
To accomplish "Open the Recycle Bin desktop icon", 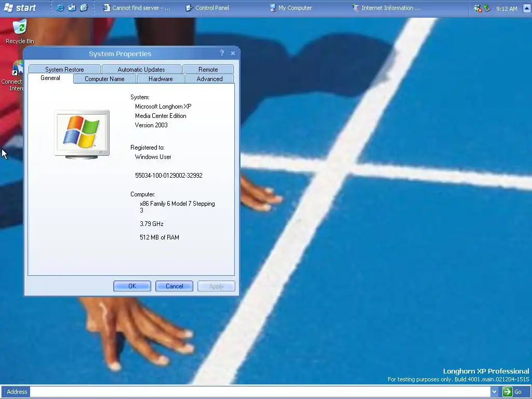I will tap(20, 32).
